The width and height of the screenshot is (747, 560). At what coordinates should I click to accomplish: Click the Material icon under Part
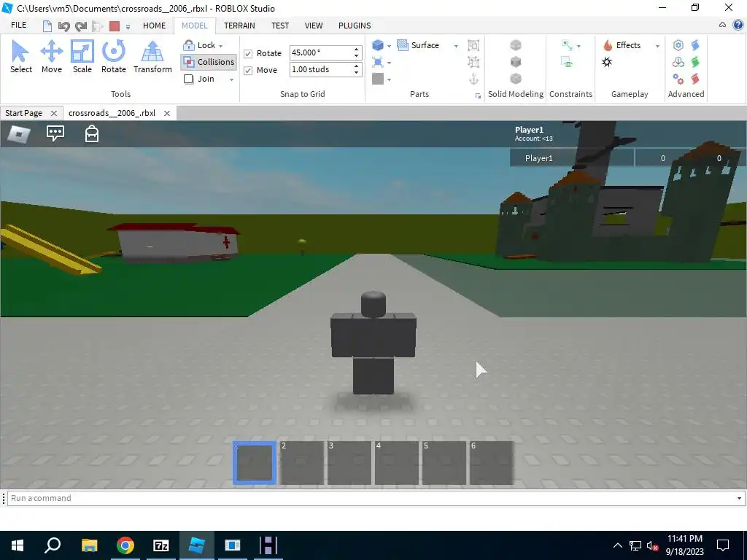pos(378,62)
